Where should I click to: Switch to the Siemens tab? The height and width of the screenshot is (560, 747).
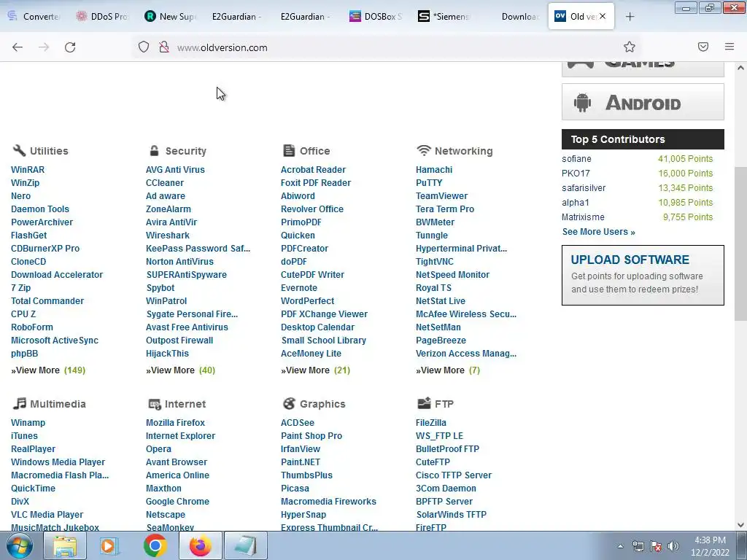pos(445,16)
